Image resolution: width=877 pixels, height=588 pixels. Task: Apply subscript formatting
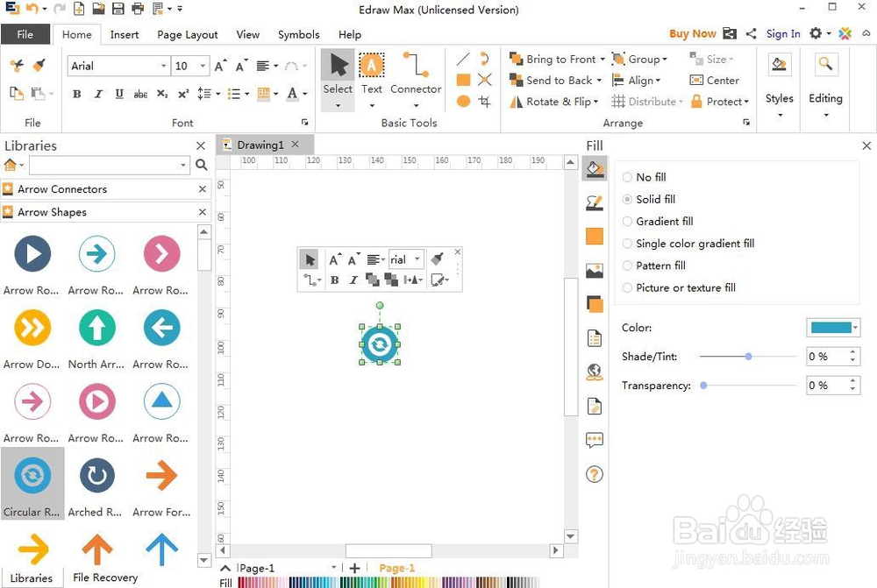[x=162, y=94]
